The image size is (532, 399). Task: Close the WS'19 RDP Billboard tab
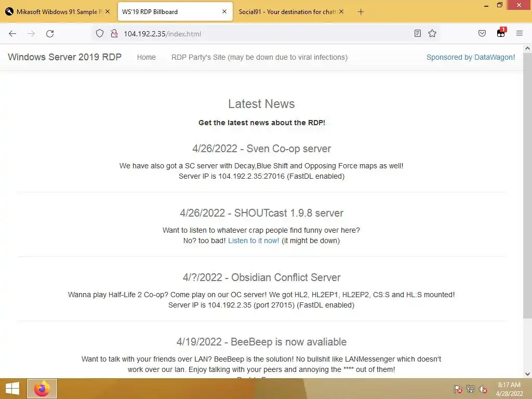(224, 11)
